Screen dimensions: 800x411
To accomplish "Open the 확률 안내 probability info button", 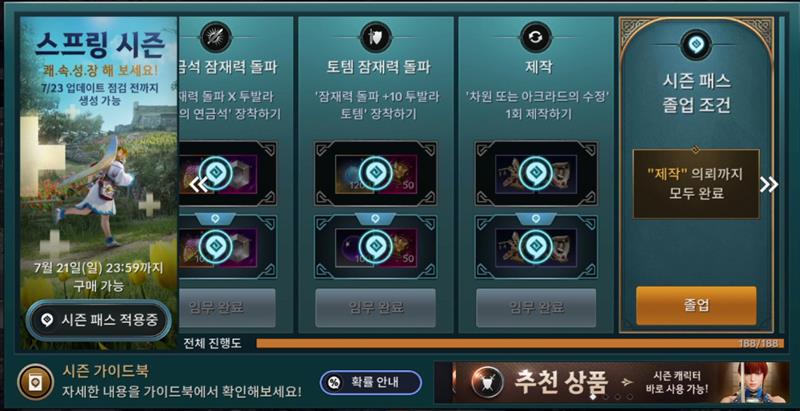I will [x=371, y=382].
